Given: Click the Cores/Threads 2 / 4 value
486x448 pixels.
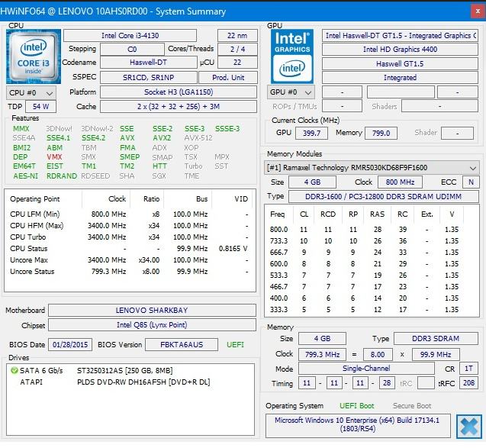Looking at the screenshot, I should coord(237,50).
